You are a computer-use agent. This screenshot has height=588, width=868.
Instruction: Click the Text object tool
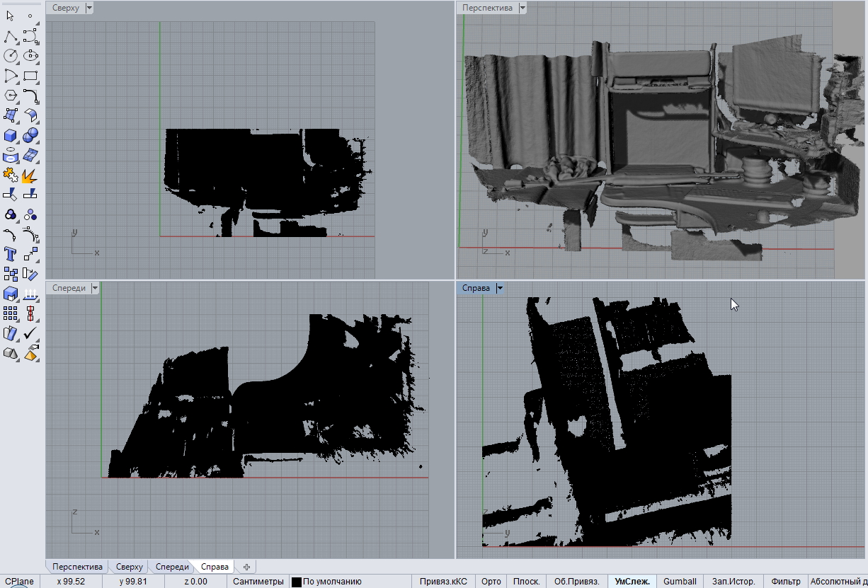coord(11,254)
